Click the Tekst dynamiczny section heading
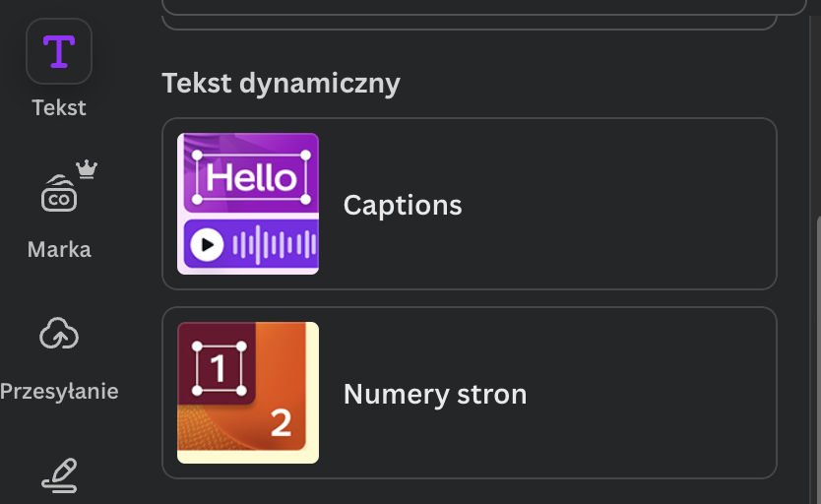Screen dimensions: 821x504 pos(281,84)
